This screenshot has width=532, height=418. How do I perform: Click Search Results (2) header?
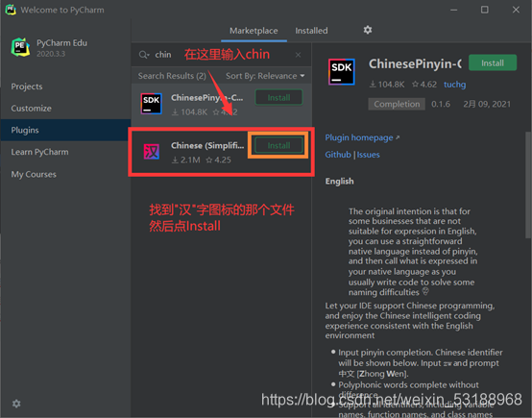172,76
